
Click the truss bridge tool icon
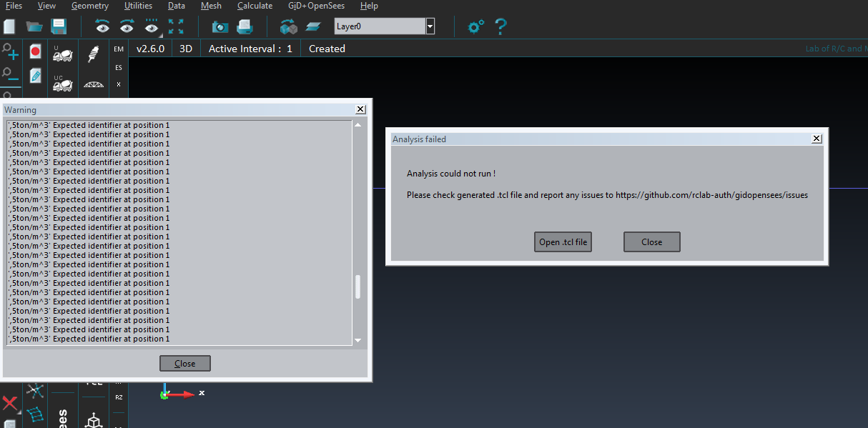93,84
